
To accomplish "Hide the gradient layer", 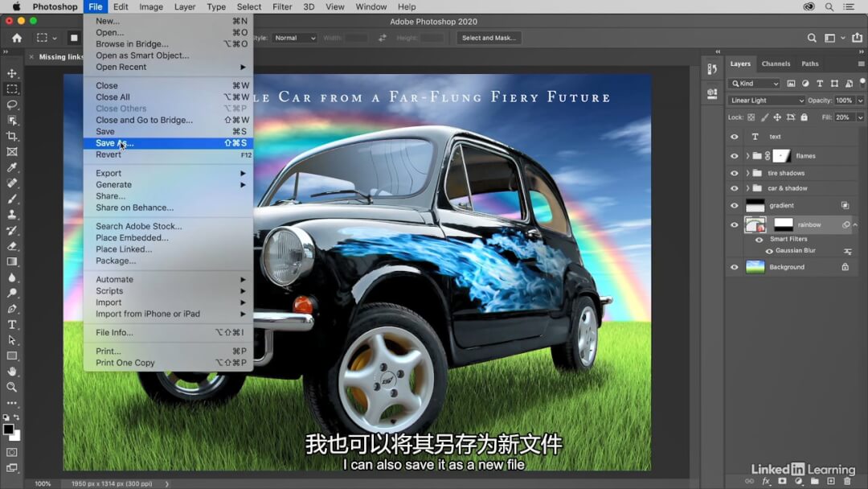I will (735, 205).
